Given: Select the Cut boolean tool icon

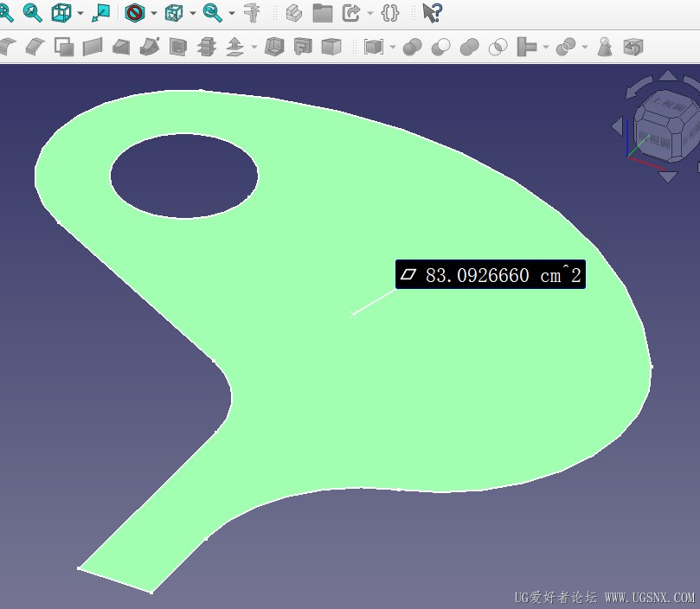Looking at the screenshot, I should pos(441,47).
